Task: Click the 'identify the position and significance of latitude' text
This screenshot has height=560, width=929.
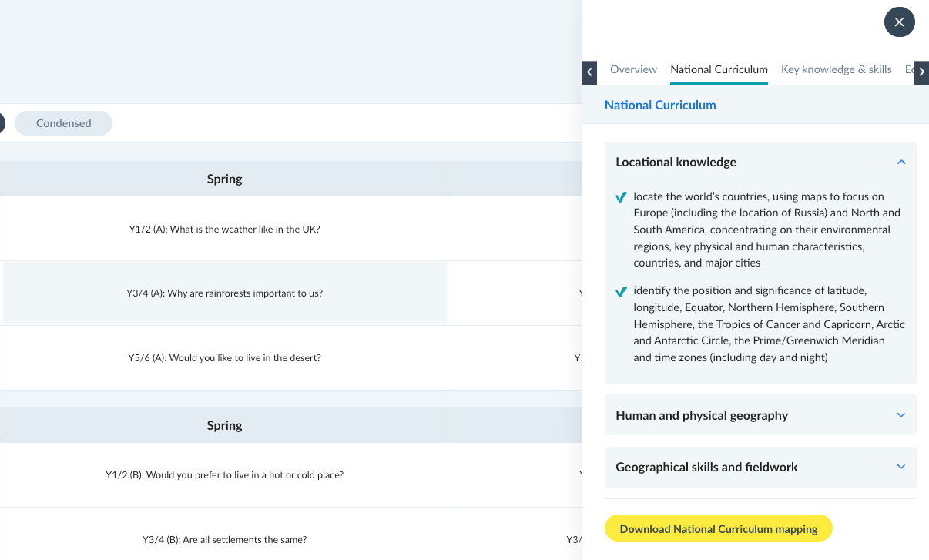Action: tap(770, 324)
